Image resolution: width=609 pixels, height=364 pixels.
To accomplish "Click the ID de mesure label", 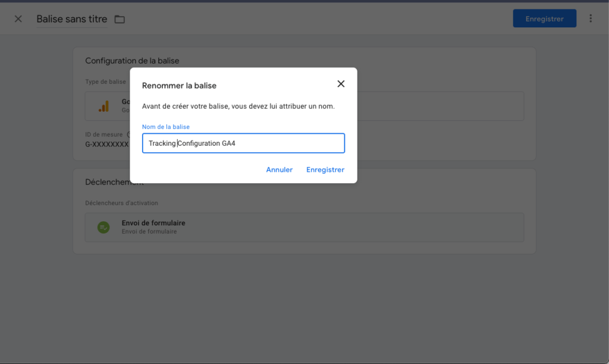I will coord(103,134).
